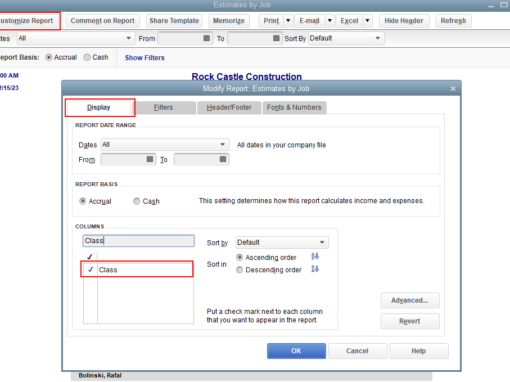Click Show Filters link
The width and height of the screenshot is (510, 382).
145,58
